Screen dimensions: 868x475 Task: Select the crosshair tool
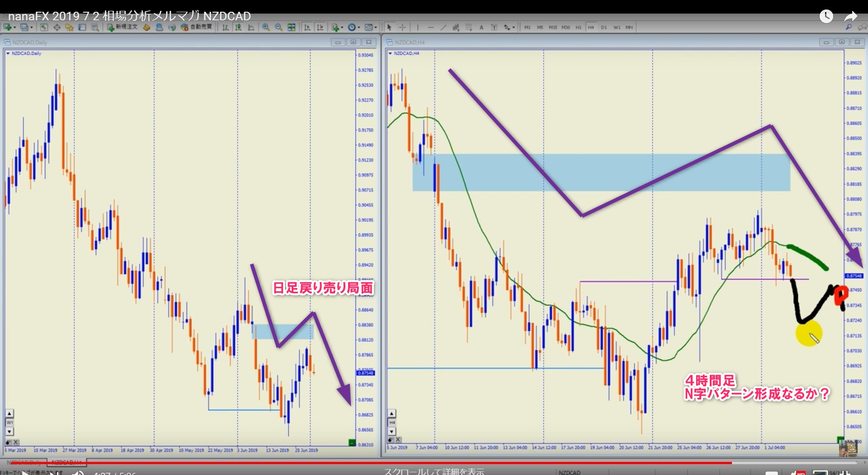402,28
